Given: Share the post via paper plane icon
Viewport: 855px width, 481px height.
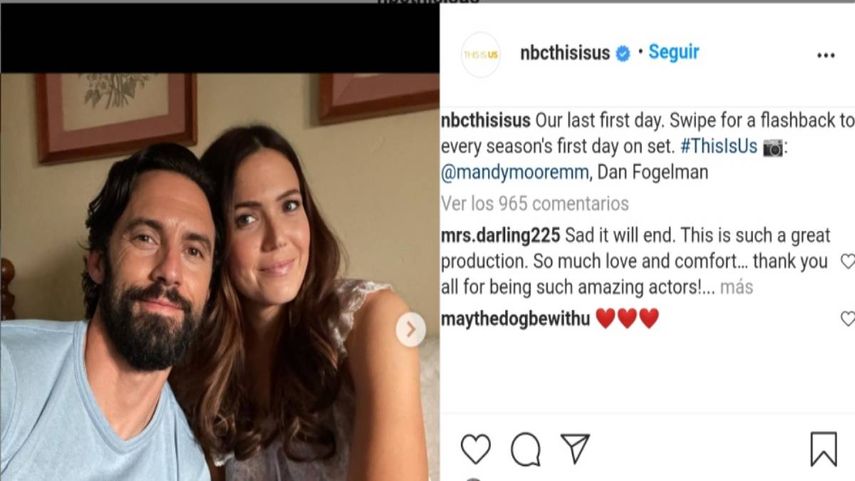Looking at the screenshot, I should click(575, 449).
